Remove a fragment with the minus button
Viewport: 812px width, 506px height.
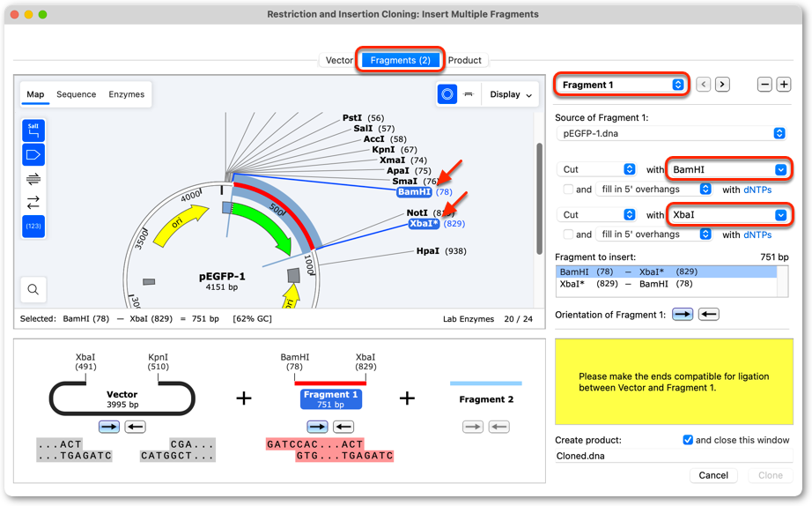pyautogui.click(x=764, y=85)
